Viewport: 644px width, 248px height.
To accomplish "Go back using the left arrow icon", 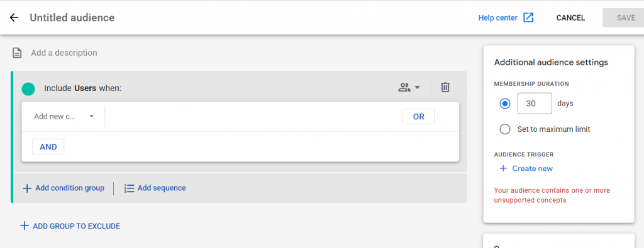I will click(14, 18).
